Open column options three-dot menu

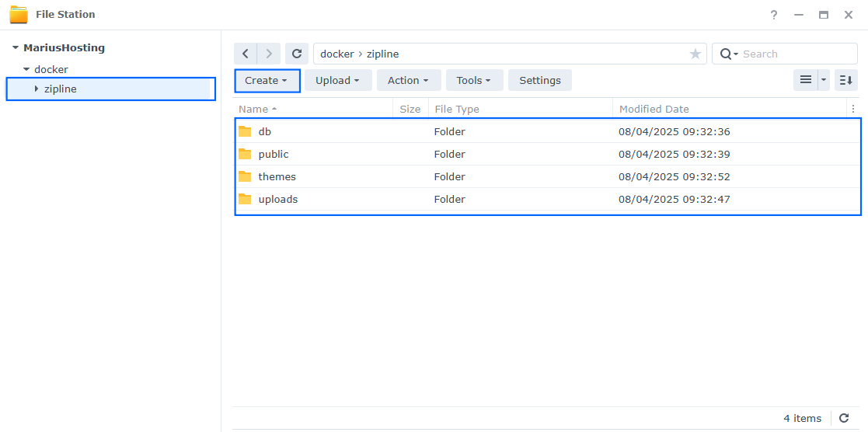853,109
